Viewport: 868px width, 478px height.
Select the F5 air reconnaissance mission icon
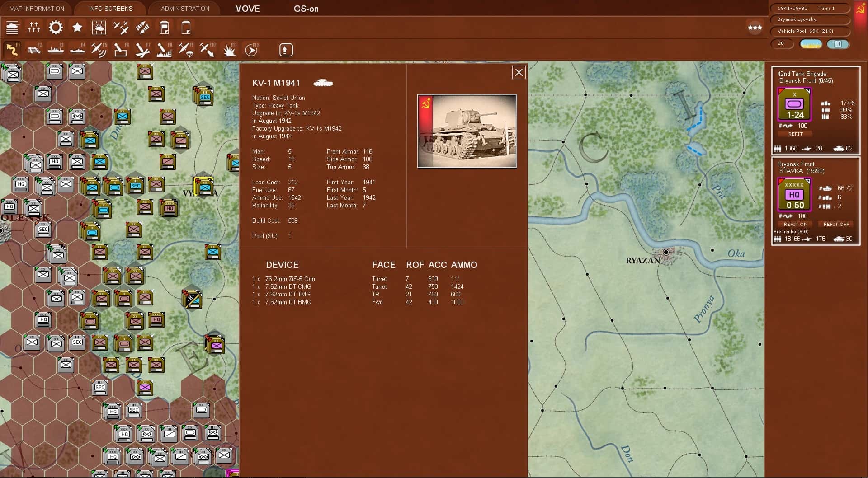[98, 50]
